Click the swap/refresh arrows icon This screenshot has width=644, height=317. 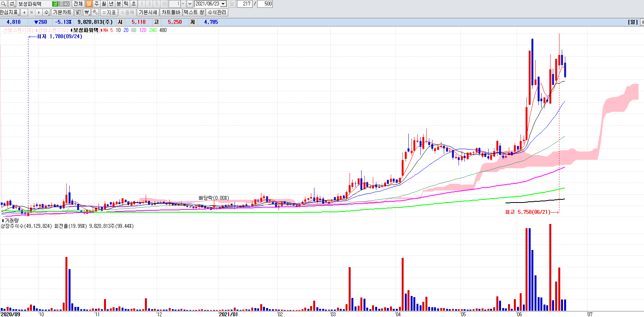pos(12,4)
